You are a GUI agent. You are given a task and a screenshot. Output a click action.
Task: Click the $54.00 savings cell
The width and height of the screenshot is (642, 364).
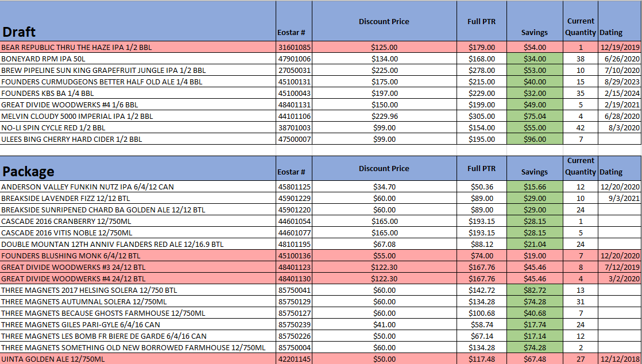[x=535, y=47]
